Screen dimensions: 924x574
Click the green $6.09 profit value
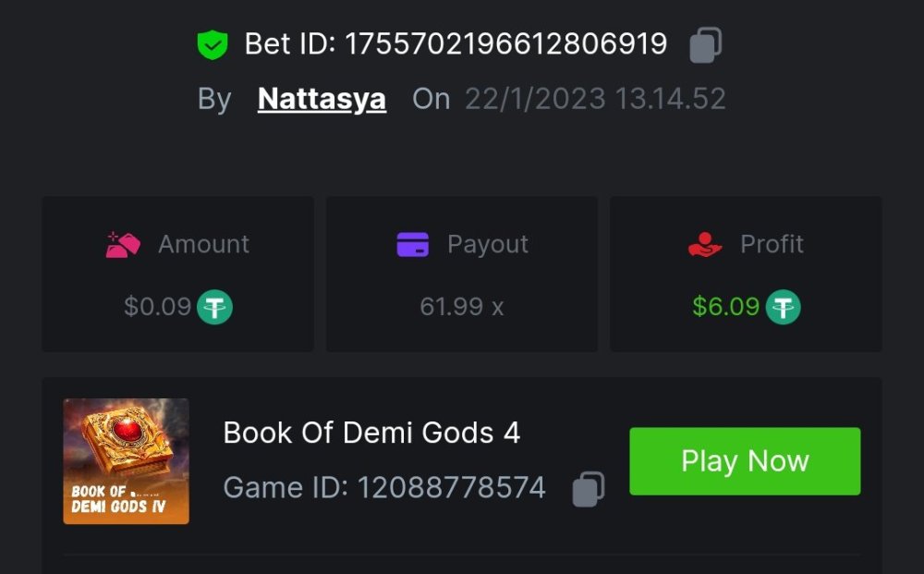pos(726,307)
